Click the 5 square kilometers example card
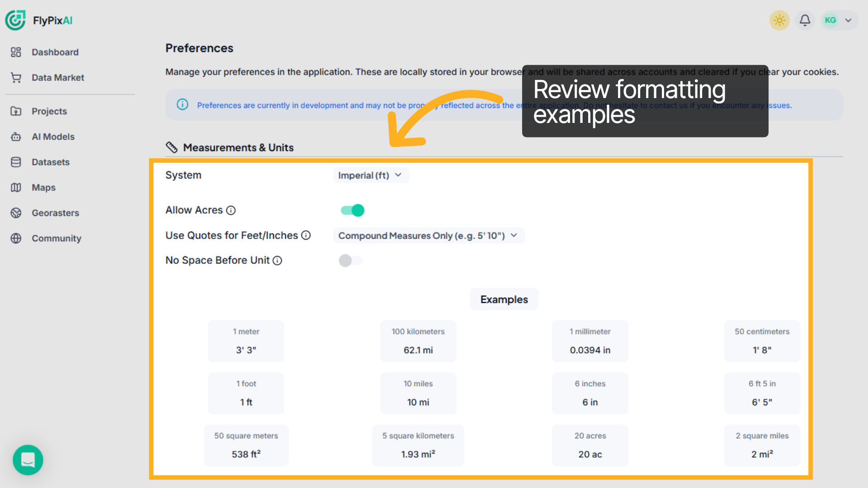 pos(418,445)
